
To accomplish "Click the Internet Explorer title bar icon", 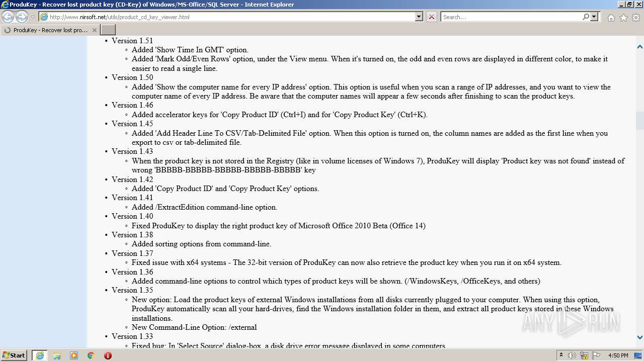I will tap(5, 5).
